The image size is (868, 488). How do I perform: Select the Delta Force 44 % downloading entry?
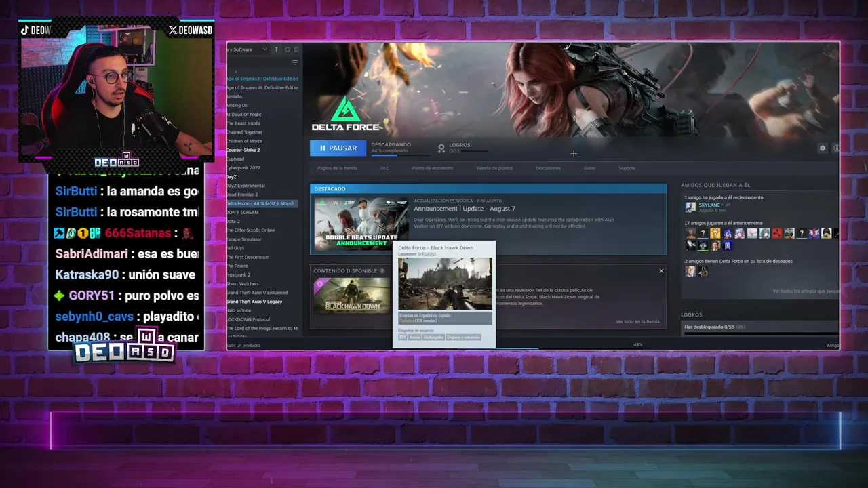point(263,203)
